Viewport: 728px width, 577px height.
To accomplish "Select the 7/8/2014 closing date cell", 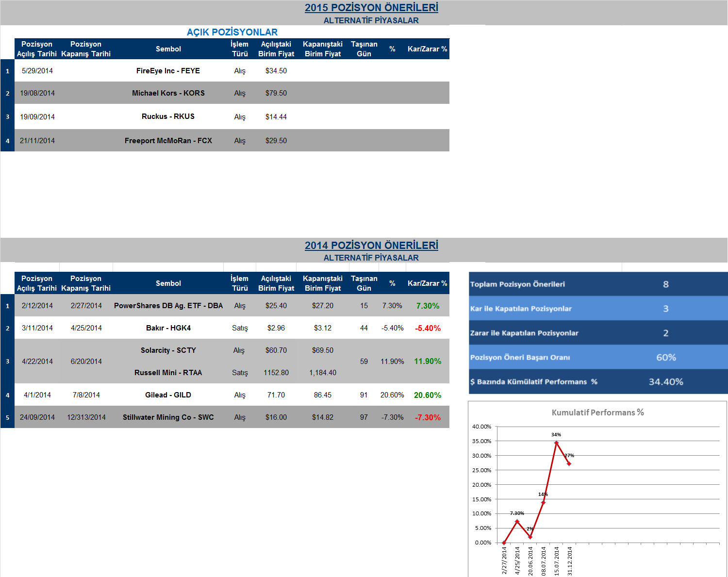I will click(86, 395).
